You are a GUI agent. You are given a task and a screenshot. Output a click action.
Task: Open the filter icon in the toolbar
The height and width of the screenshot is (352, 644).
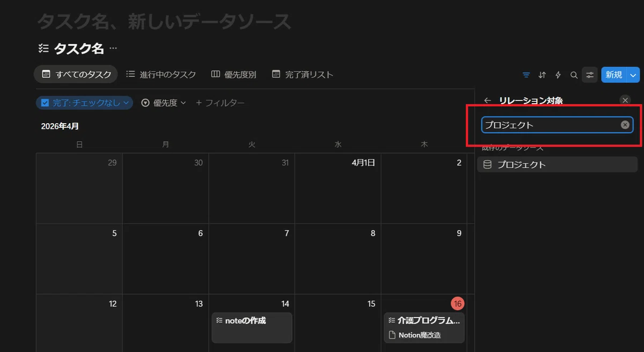pos(526,75)
